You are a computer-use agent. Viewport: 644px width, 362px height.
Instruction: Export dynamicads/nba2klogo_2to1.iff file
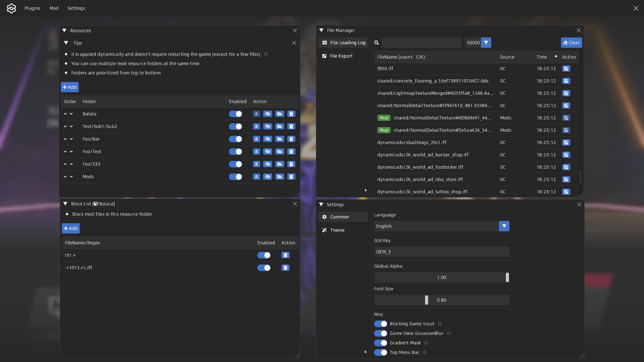point(566,143)
